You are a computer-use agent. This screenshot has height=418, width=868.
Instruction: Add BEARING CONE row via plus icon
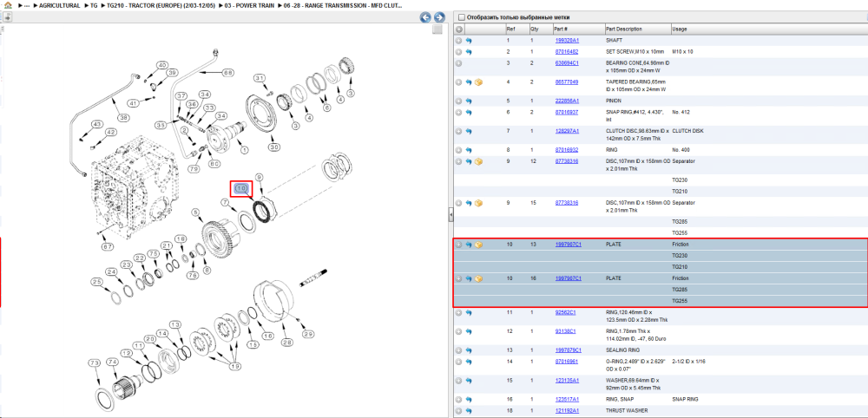click(459, 63)
